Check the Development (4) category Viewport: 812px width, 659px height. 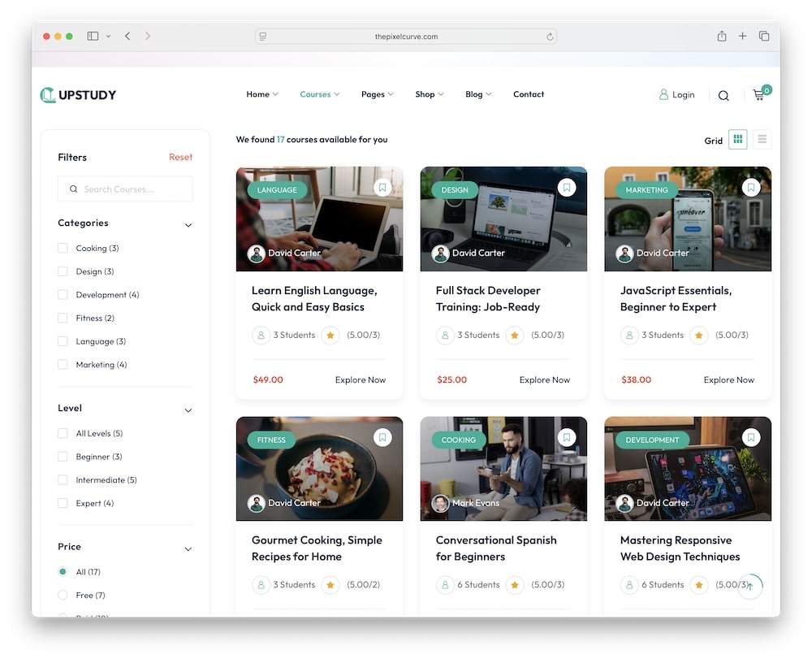63,295
